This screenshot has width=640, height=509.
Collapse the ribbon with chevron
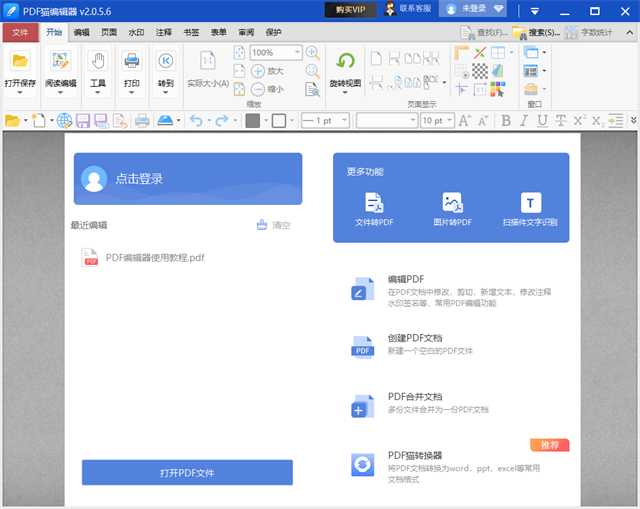[629, 33]
